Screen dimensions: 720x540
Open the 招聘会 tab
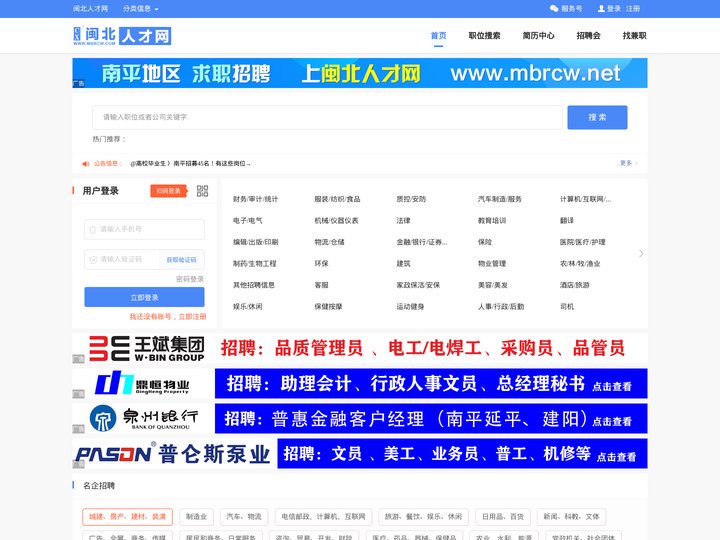pyautogui.click(x=589, y=35)
